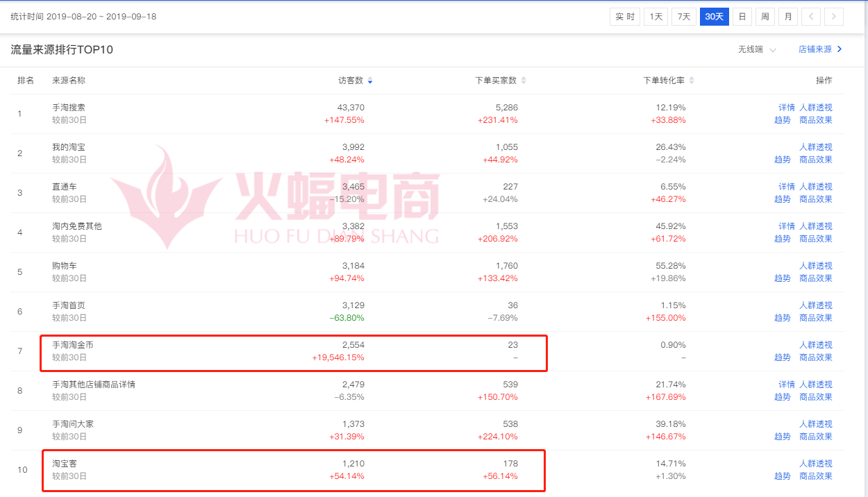868x497 pixels.
Task: Switch to the 月 view tab
Action: click(x=787, y=17)
